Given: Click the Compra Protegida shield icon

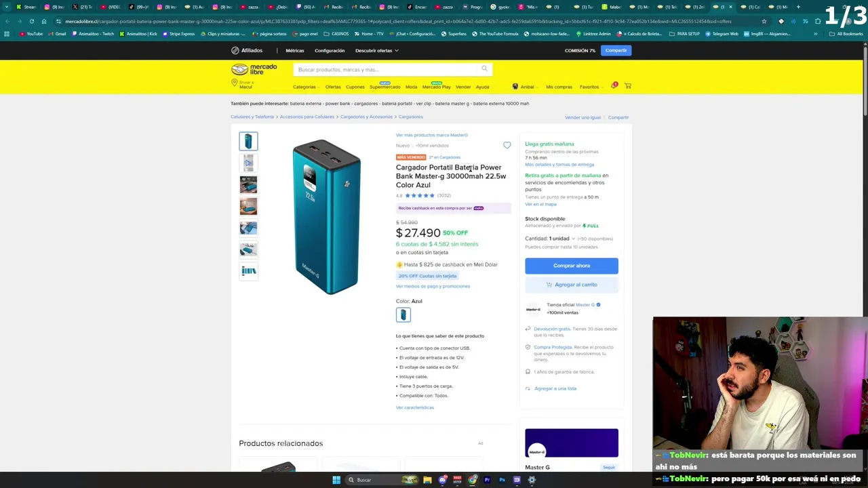Looking at the screenshot, I should (x=528, y=347).
